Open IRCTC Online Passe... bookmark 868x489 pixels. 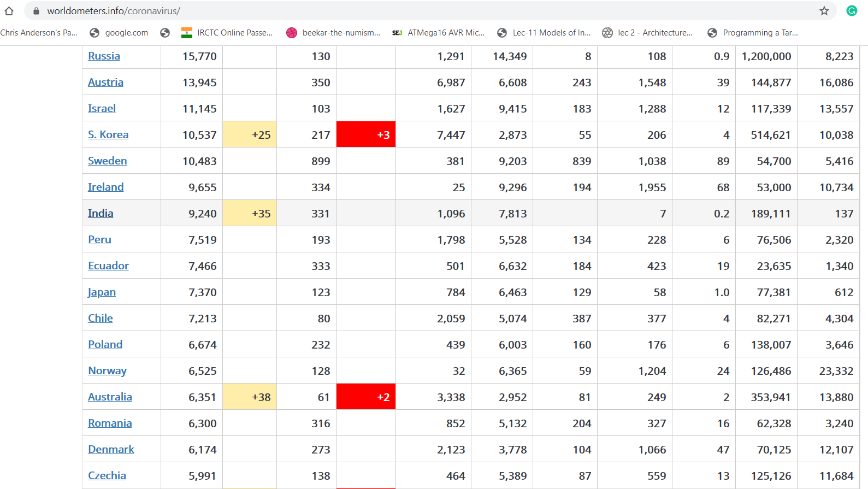click(235, 33)
